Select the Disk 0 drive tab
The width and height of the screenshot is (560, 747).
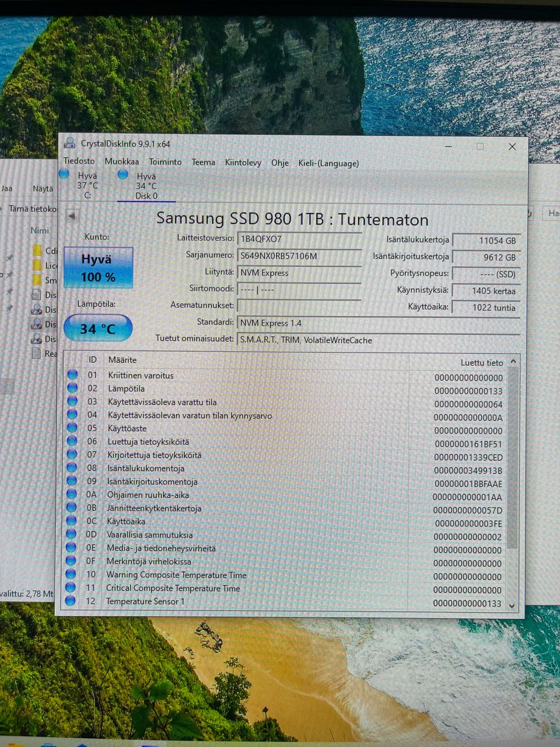[146, 186]
